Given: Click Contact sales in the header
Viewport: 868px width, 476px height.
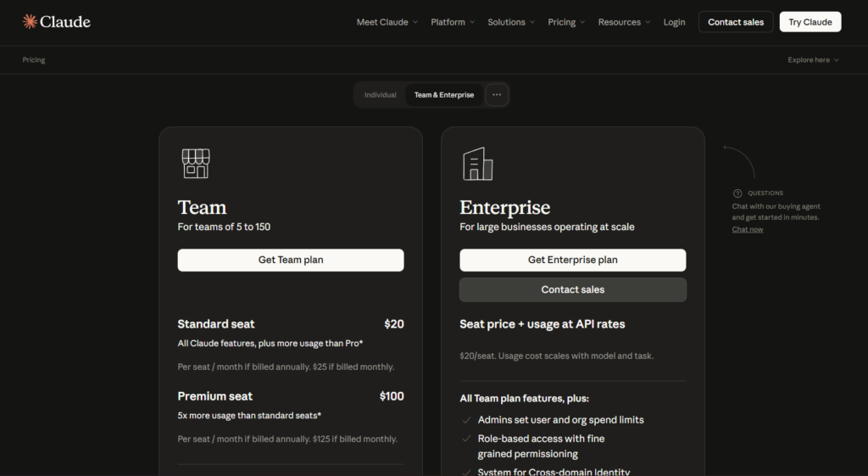Looking at the screenshot, I should pos(736,22).
